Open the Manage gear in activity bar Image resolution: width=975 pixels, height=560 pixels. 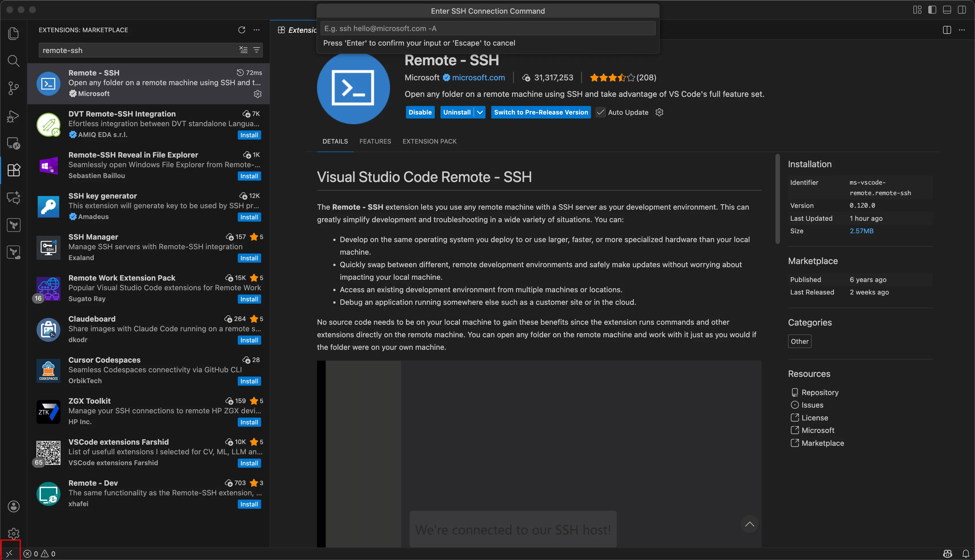pos(13,534)
